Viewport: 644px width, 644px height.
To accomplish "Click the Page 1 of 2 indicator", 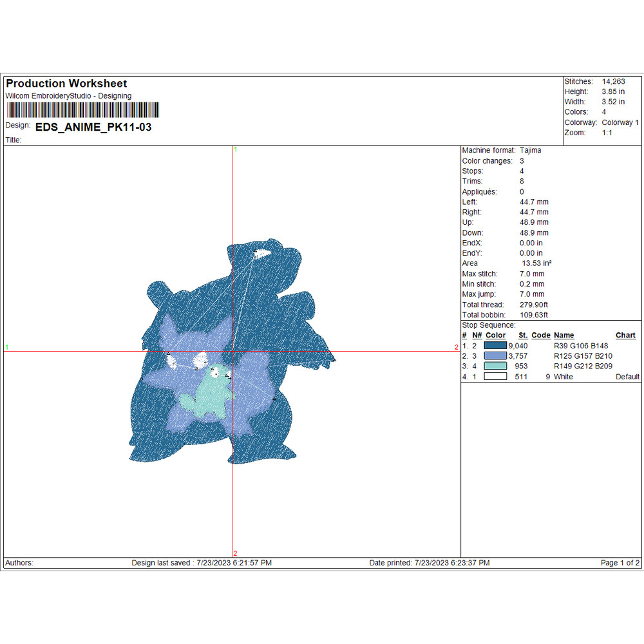I will (x=620, y=563).
